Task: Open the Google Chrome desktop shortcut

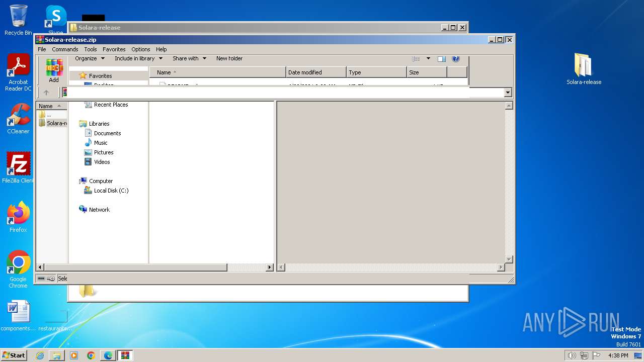Action: (18, 269)
